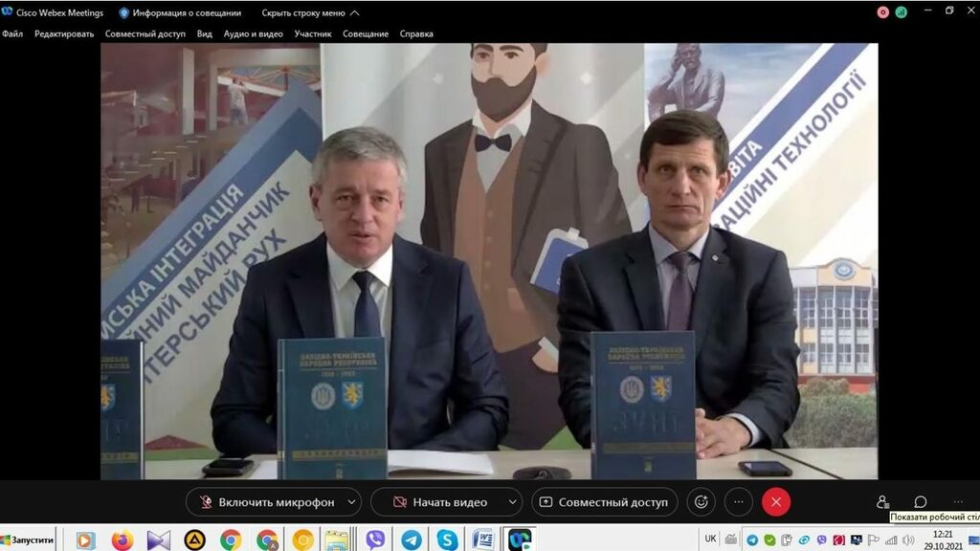Click Начать видео to start camera
Image resolution: width=980 pixels, height=551 pixels.
pos(438,502)
